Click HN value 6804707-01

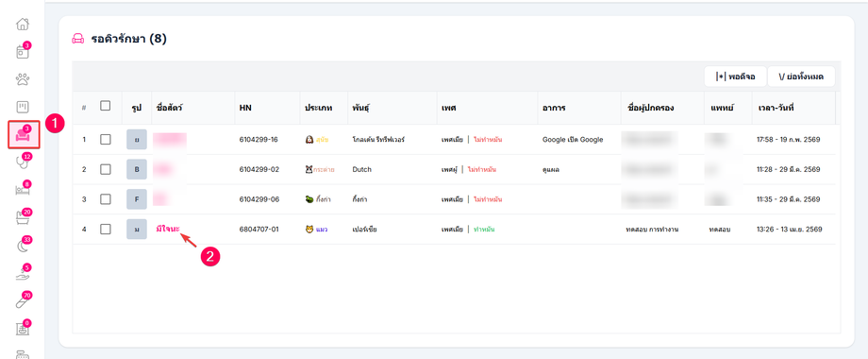259,230
